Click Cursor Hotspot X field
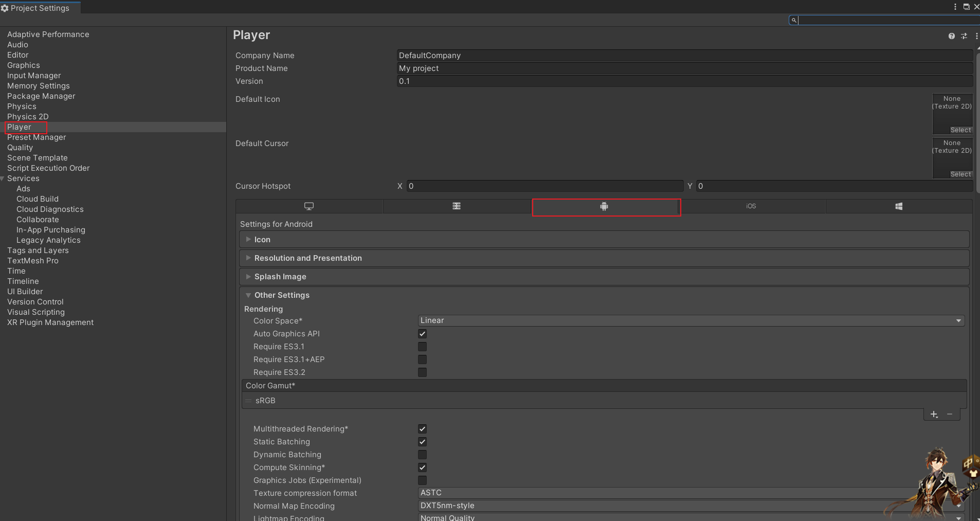980x521 pixels. tap(545, 186)
